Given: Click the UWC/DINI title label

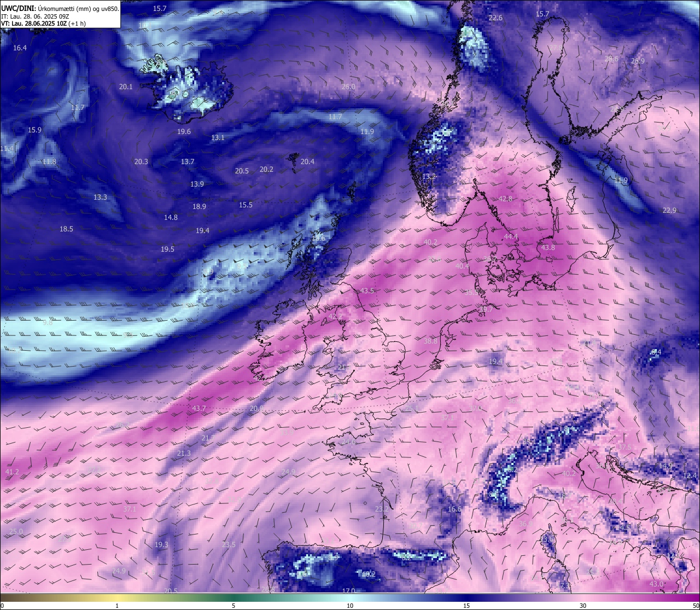Looking at the screenshot, I should point(19,8).
